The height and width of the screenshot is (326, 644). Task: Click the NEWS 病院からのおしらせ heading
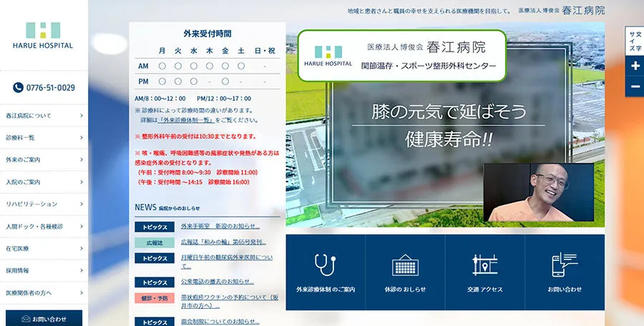click(167, 207)
